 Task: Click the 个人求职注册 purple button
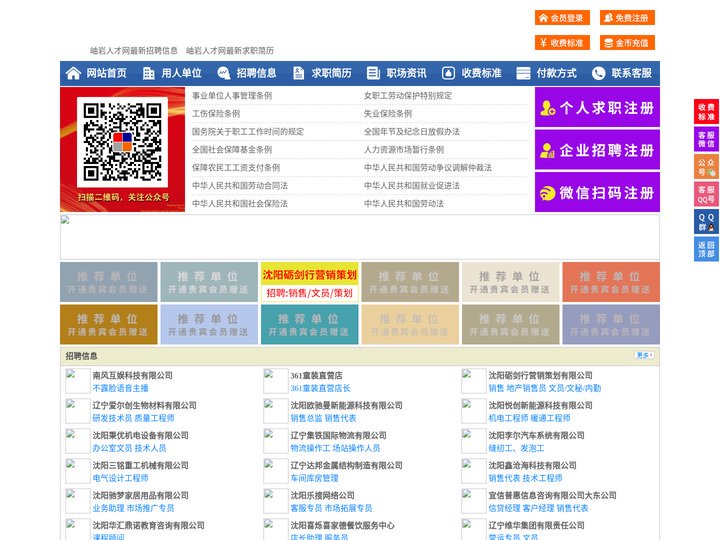[597, 107]
